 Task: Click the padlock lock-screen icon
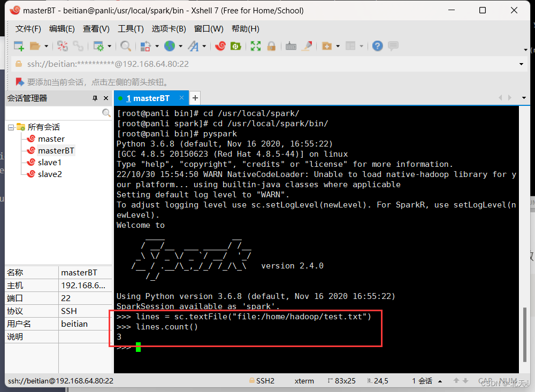[272, 45]
